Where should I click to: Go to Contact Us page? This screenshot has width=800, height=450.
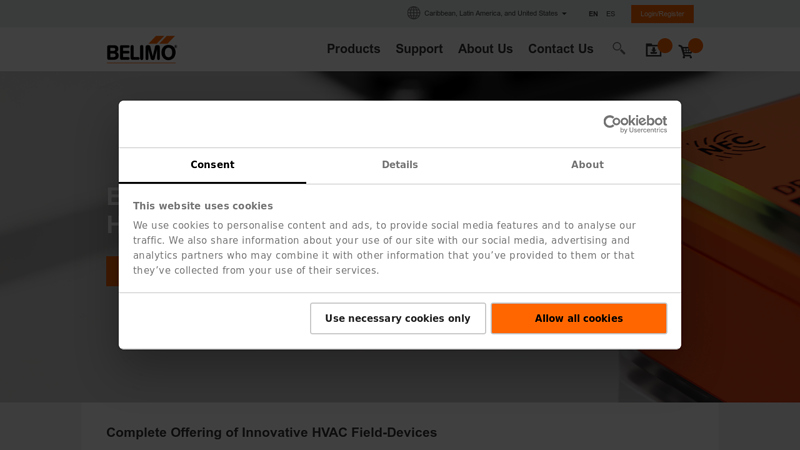coord(560,49)
